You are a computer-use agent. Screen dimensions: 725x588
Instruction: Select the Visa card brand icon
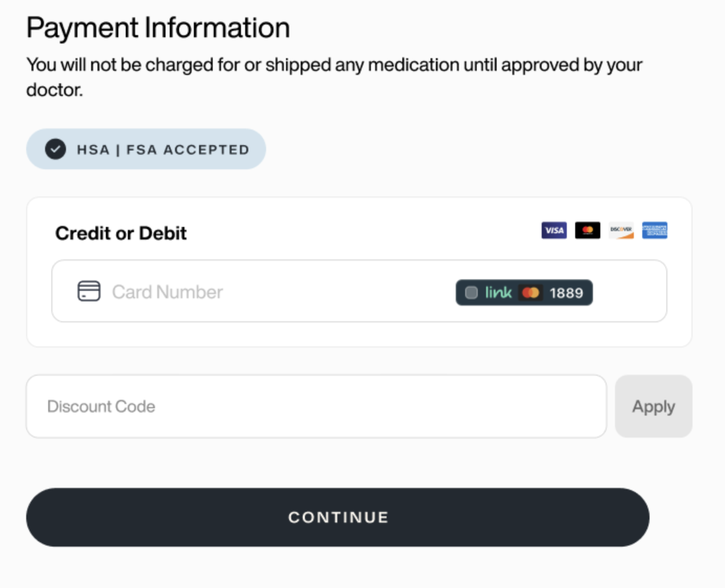pyautogui.click(x=554, y=231)
